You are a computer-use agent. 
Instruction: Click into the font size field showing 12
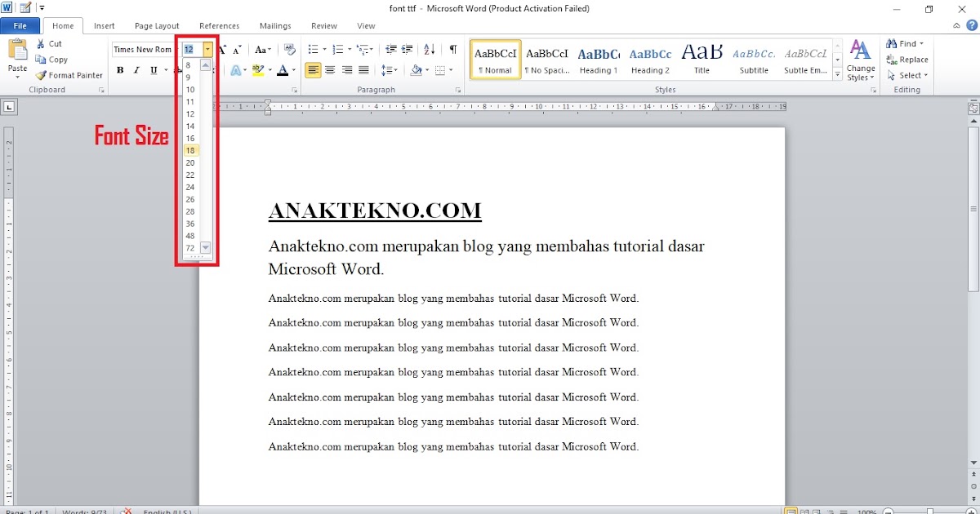pyautogui.click(x=193, y=50)
